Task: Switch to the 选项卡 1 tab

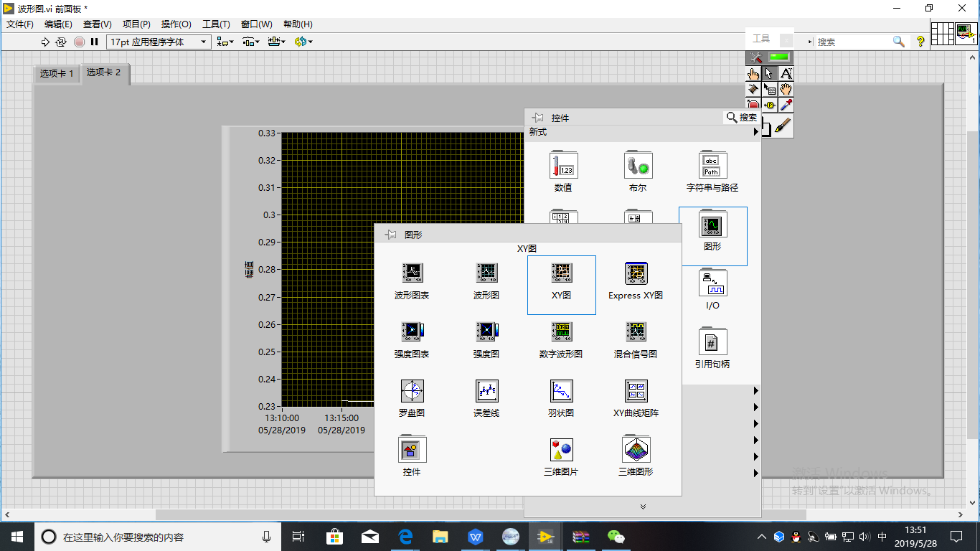Action: tap(57, 74)
